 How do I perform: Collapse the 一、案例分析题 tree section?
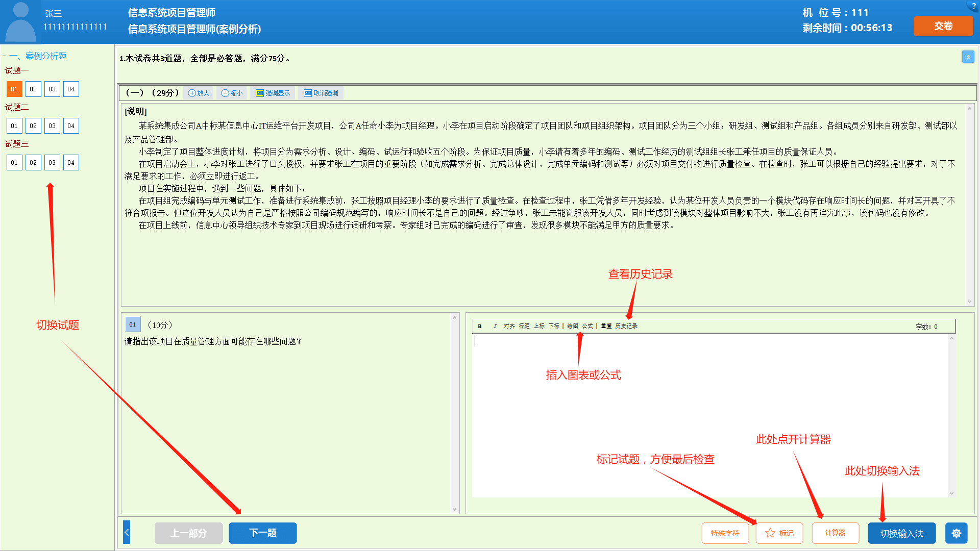point(5,56)
